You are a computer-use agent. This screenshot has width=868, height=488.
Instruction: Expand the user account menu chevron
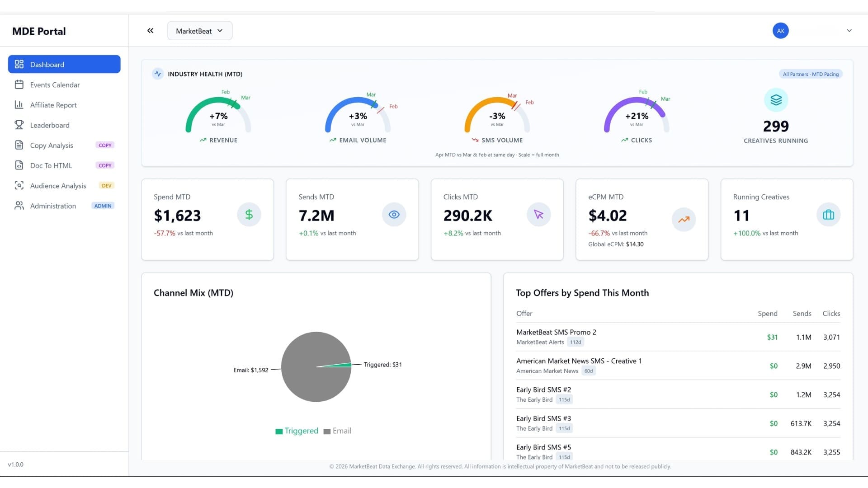point(849,31)
